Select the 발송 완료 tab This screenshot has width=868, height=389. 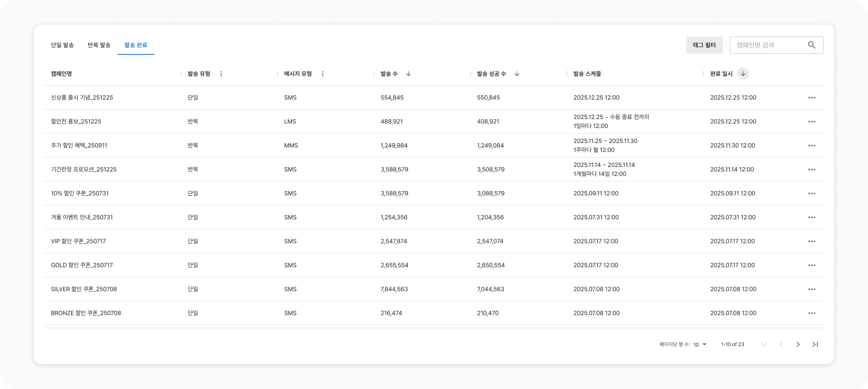136,45
